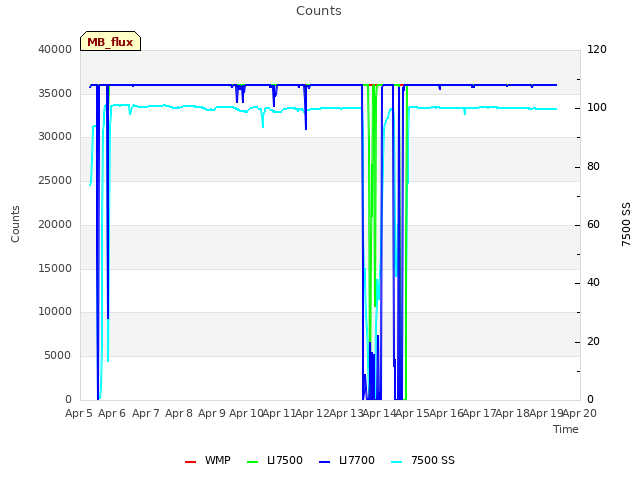This screenshot has width=640, height=480.
Task: Click the 25000 left axis tick
Action: tap(55, 180)
